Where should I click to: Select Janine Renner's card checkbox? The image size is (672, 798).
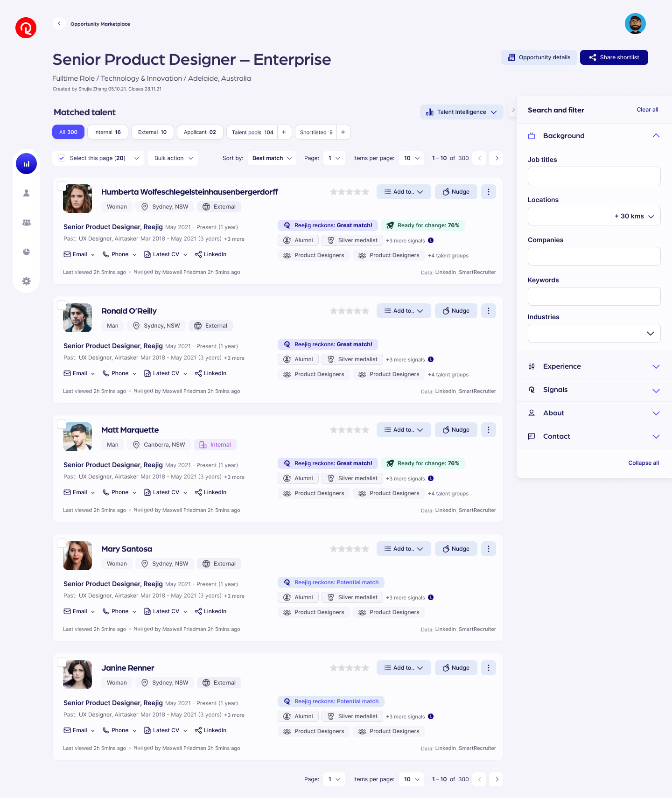(61, 662)
